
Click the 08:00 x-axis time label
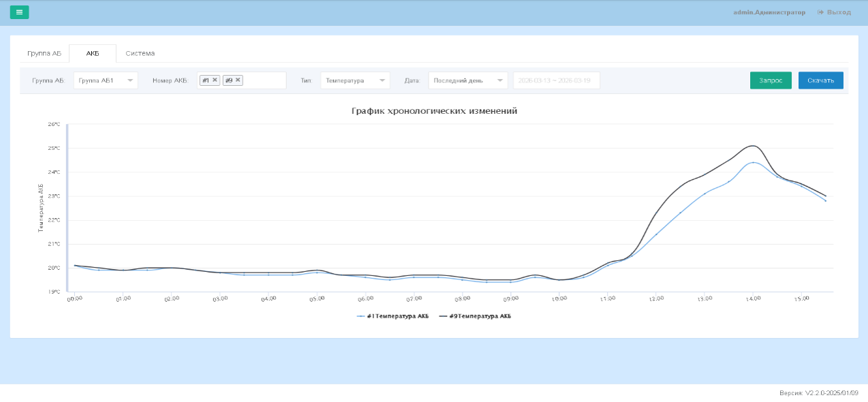(462, 298)
